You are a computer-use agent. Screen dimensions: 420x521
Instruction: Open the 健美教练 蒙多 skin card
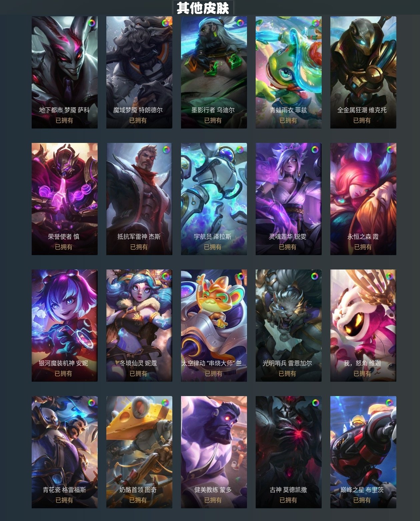(x=214, y=452)
